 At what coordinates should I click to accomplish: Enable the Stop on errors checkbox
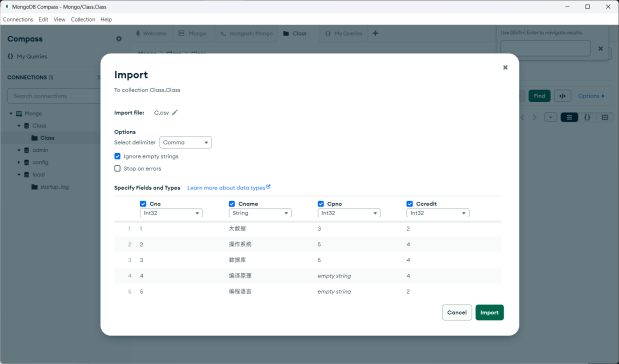(x=117, y=169)
